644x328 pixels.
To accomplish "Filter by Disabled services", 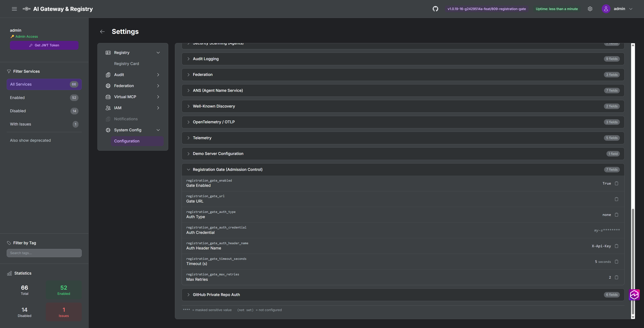I will (x=44, y=111).
